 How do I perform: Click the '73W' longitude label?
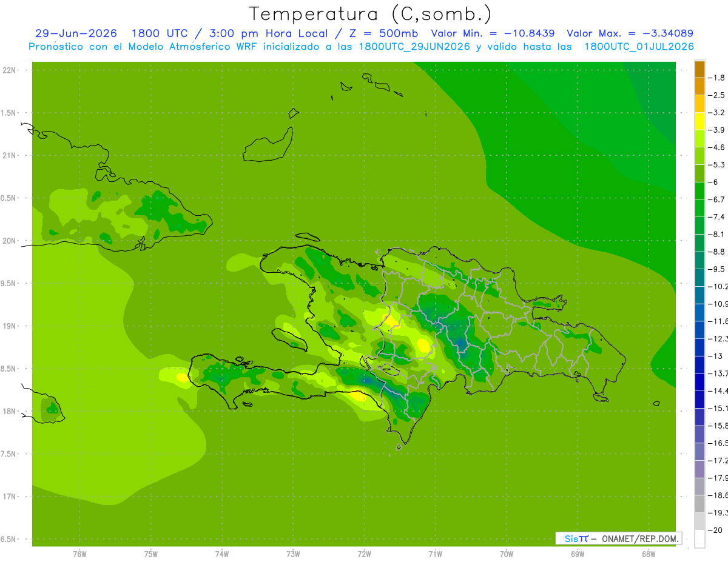(x=293, y=554)
